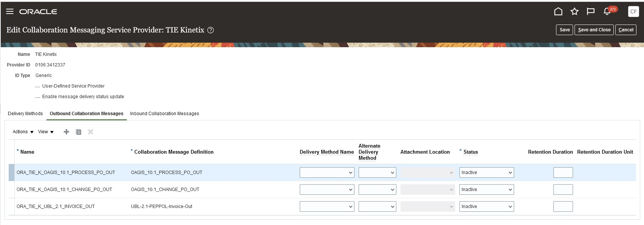This screenshot has height=225, width=644.
Task: Click the duplicate row icon
Action: pyautogui.click(x=79, y=132)
